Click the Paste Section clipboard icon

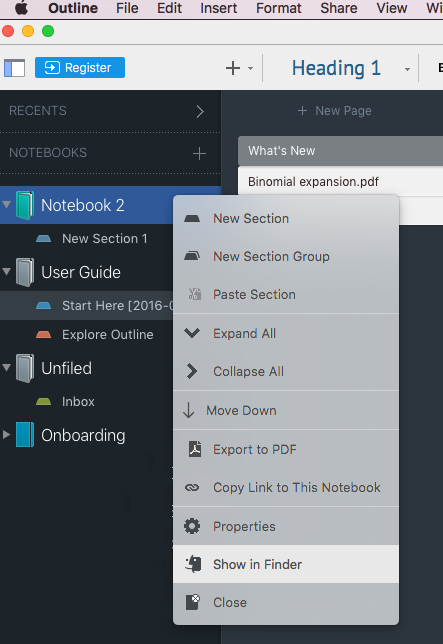[195, 294]
